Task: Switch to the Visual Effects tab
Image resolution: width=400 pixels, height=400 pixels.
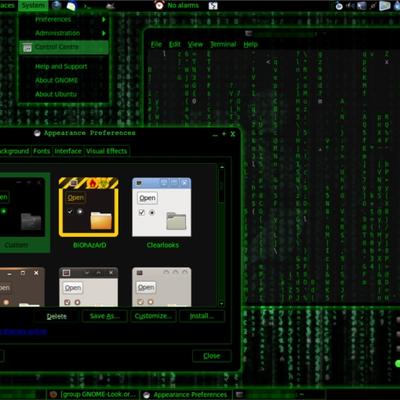Action: point(107,151)
